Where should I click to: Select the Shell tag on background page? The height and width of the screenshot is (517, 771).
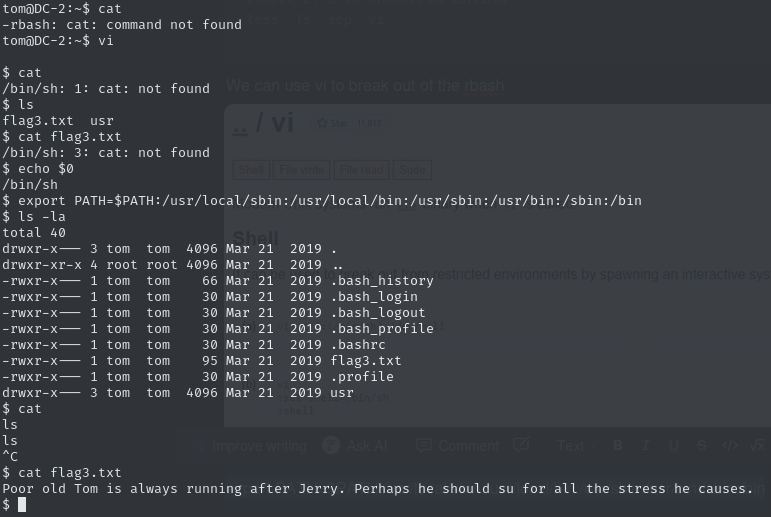pos(251,170)
